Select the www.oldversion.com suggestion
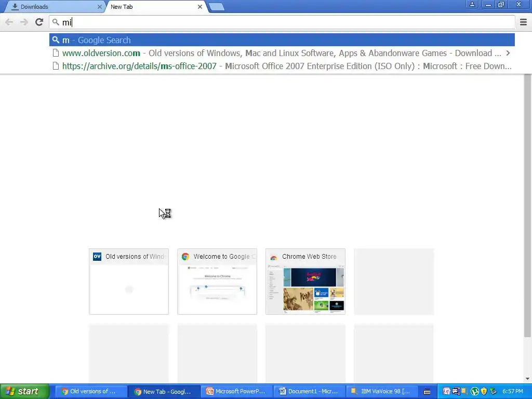 282,54
